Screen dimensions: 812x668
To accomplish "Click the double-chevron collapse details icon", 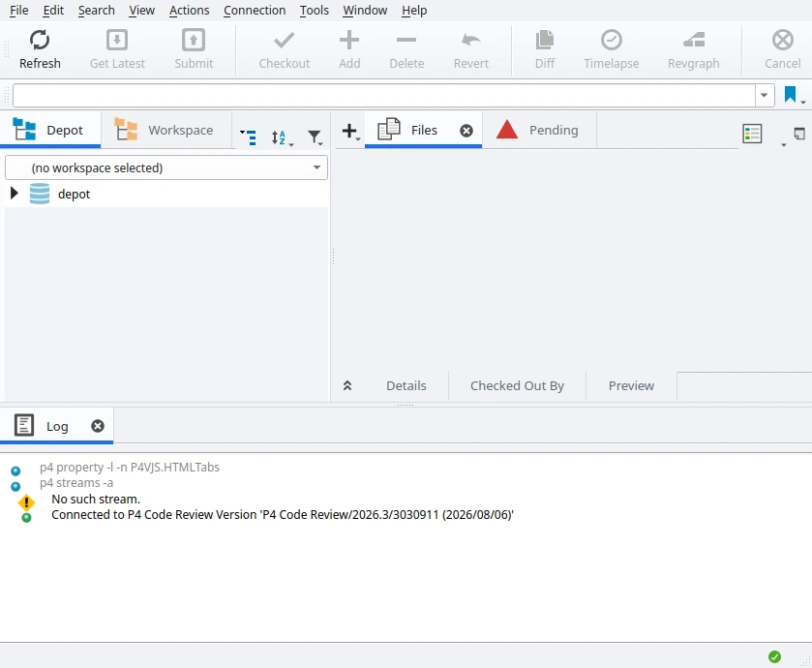I will point(347,385).
